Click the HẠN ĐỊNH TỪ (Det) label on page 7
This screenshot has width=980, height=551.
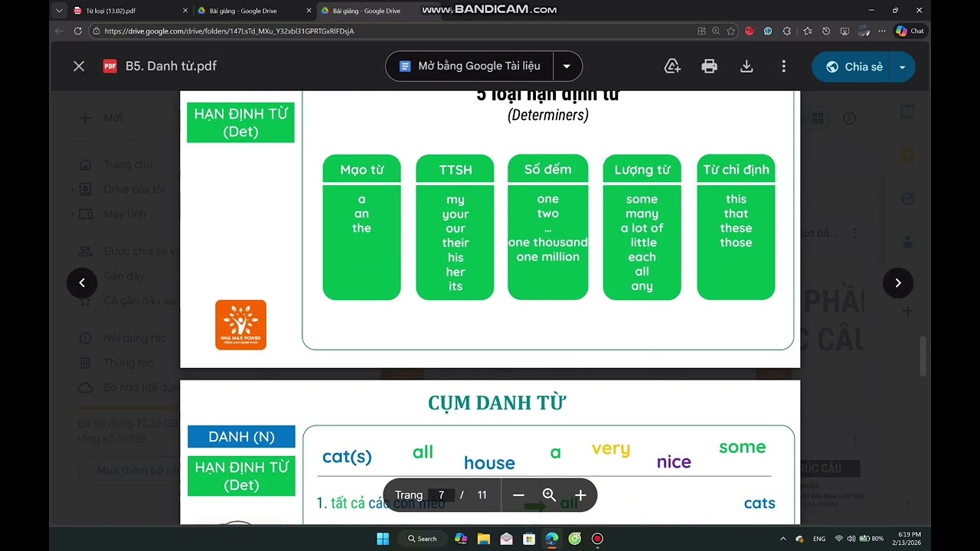click(x=240, y=122)
